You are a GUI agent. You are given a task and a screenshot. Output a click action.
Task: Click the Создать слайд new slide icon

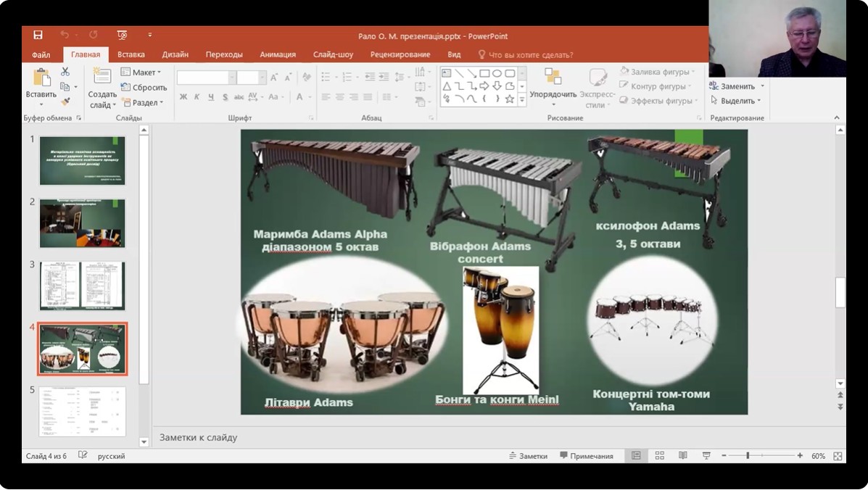tap(102, 76)
